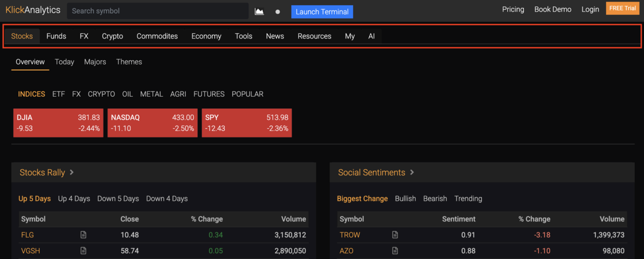Open the Commodites menu item
This screenshot has height=259, width=644.
(158, 36)
